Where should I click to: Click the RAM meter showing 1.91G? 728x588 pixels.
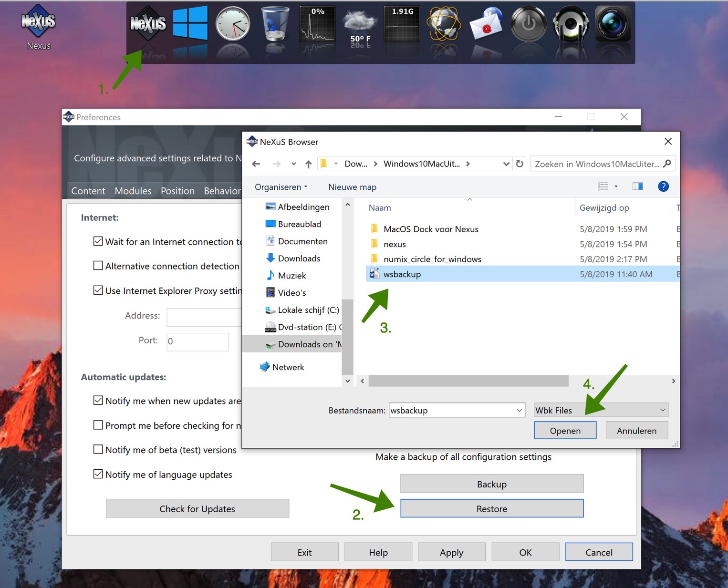pyautogui.click(x=402, y=24)
